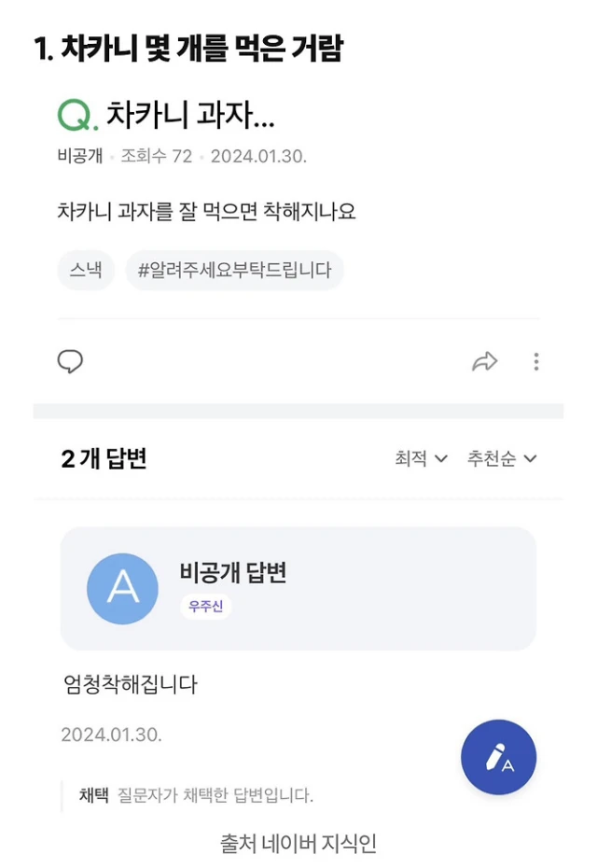
Task: Tap the question title 차카니 과자...
Action: [190, 115]
